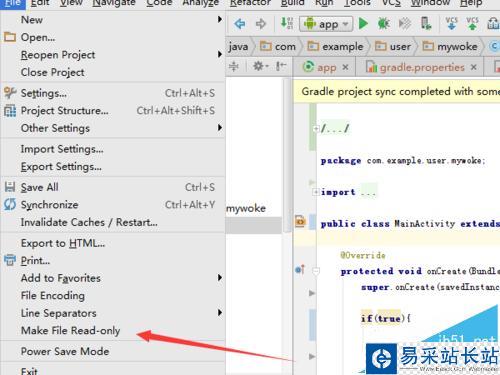This screenshot has width=500, height=375.
Task: Select Invalidate Caches / Restart...
Action: [113, 222]
